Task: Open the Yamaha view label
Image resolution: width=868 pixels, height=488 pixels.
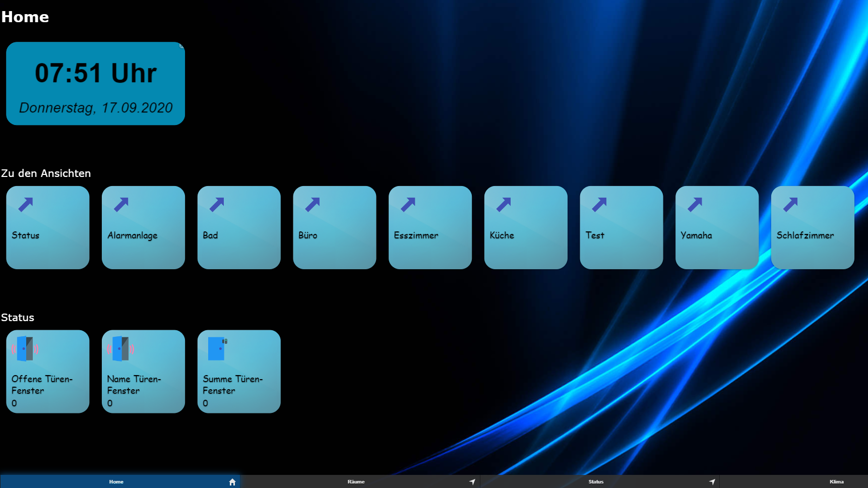Action: pyautogui.click(x=697, y=235)
